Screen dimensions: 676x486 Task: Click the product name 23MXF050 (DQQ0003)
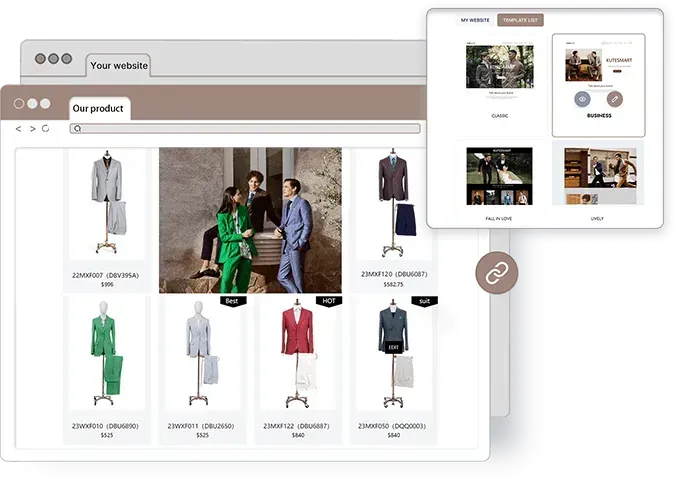[392, 426]
